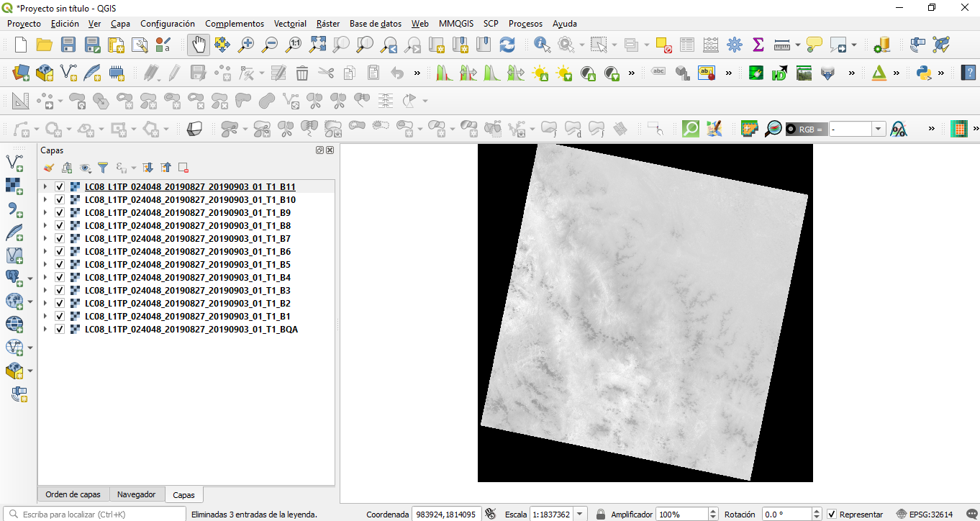Hide the B4 band layer

(60, 278)
